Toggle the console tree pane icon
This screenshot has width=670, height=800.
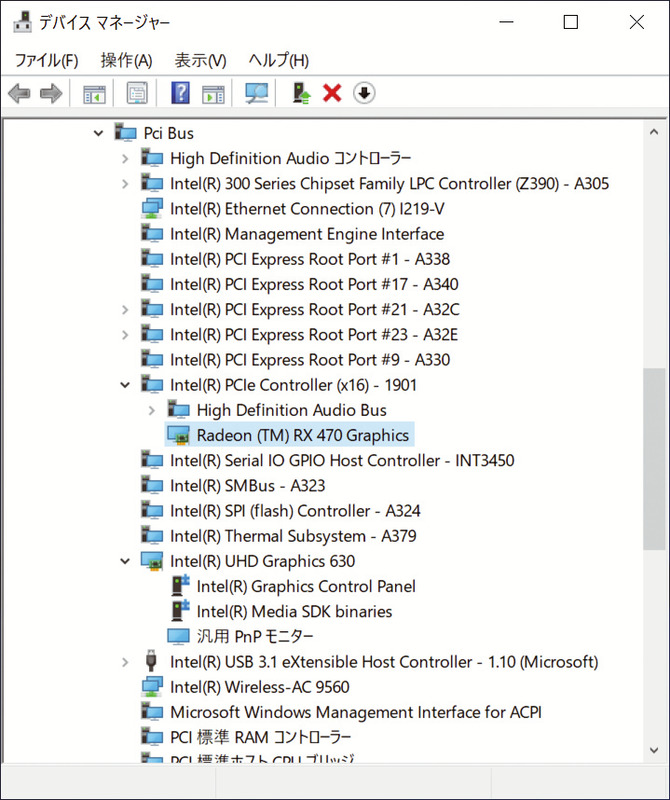pos(94,94)
